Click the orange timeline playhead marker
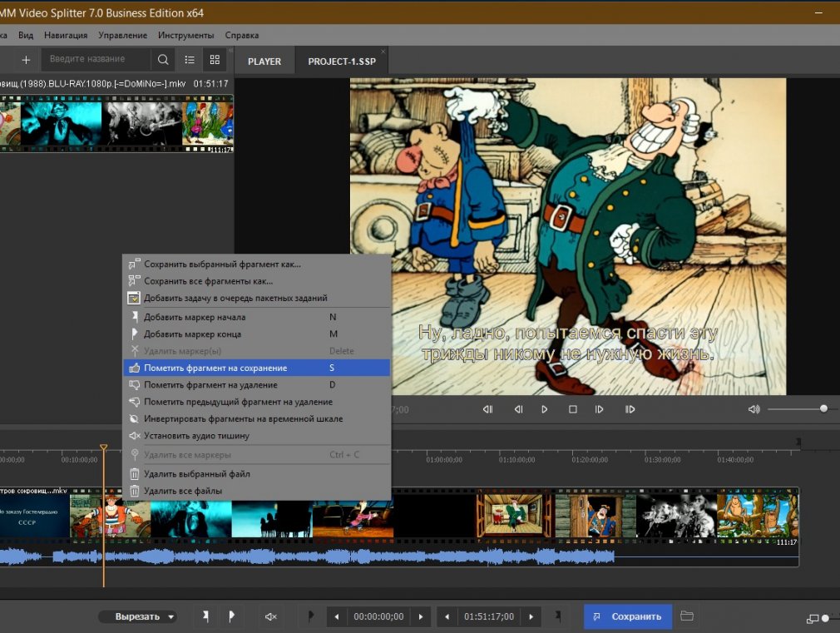 (103, 448)
